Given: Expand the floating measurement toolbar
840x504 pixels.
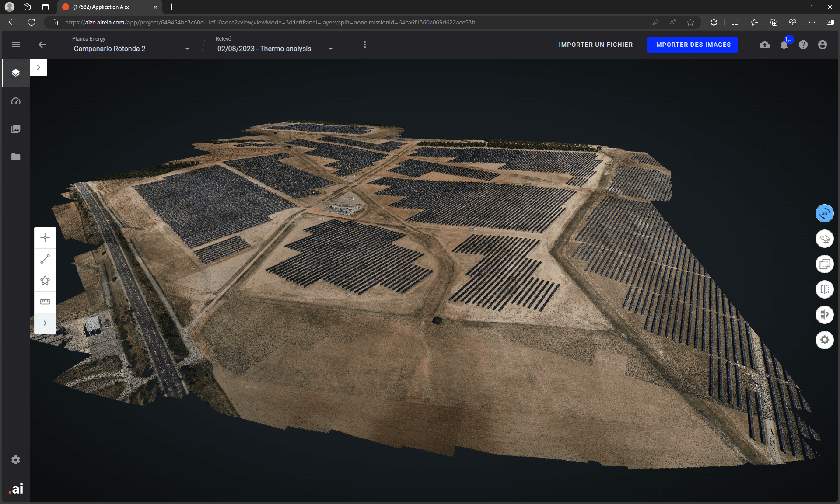Looking at the screenshot, I should (x=45, y=323).
